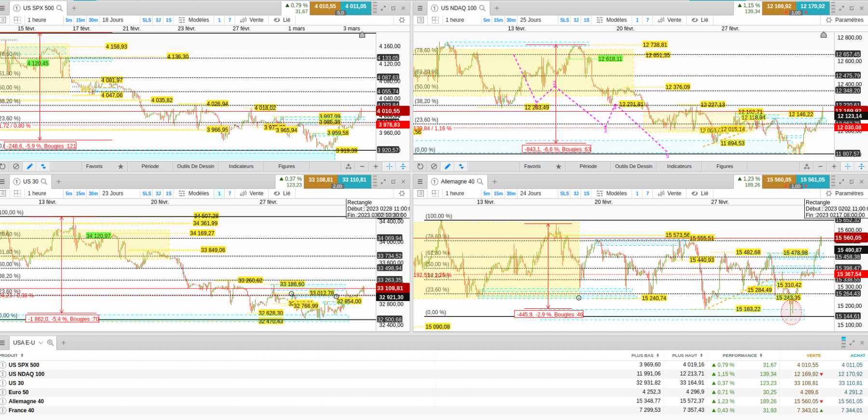The image size is (868, 420).
Task: Pop out the Allemagne 40 chart window
Action: (852, 182)
